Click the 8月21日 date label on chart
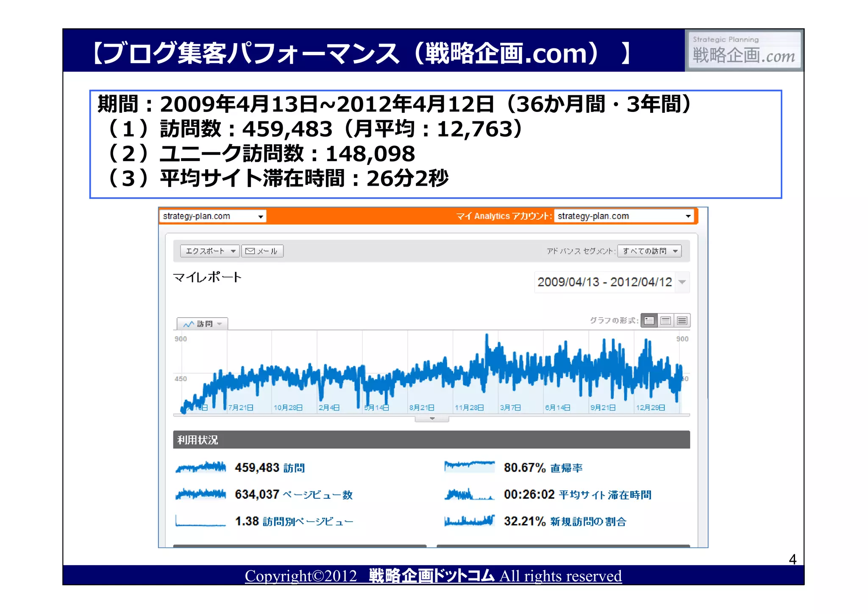The image size is (868, 614). tap(422, 407)
